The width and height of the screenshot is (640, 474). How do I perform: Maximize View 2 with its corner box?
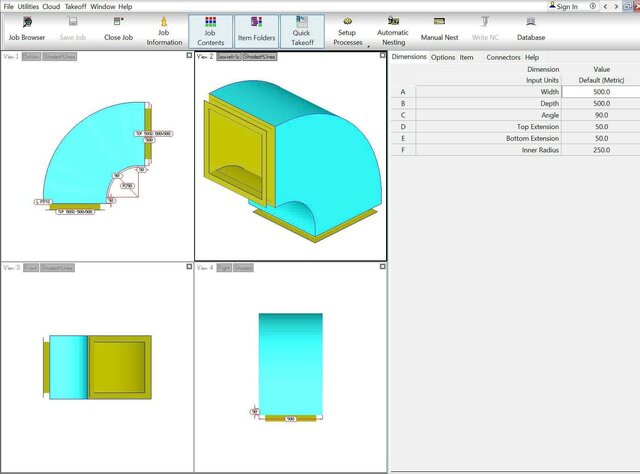pos(381,56)
